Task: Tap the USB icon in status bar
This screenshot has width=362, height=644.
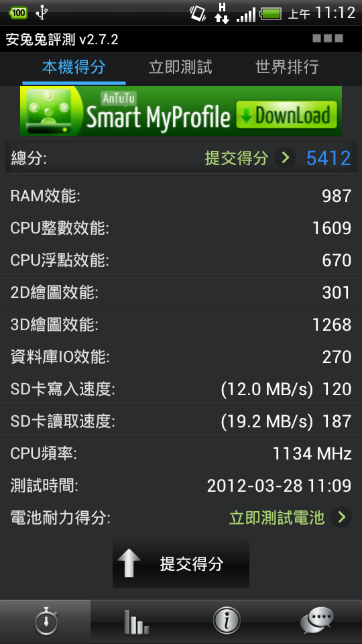Action: click(x=42, y=13)
